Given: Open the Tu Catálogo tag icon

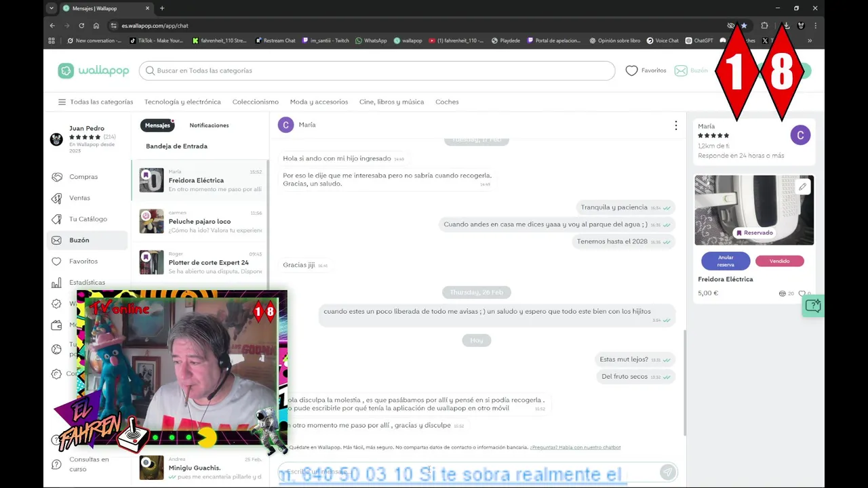Looking at the screenshot, I should pos(57,219).
